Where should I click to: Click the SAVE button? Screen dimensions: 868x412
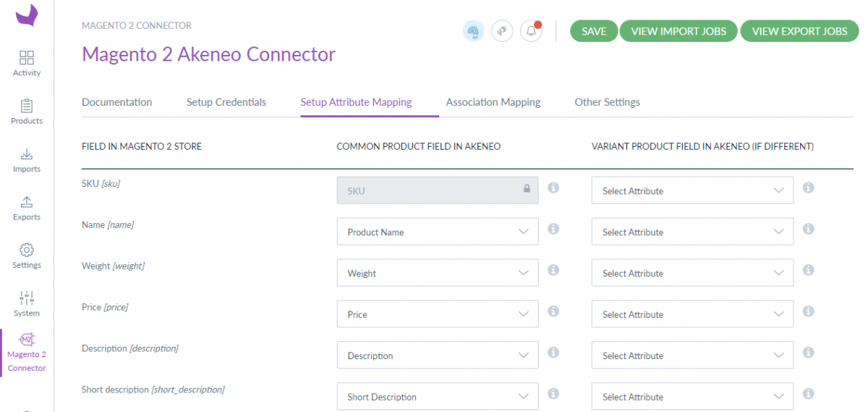tap(594, 31)
